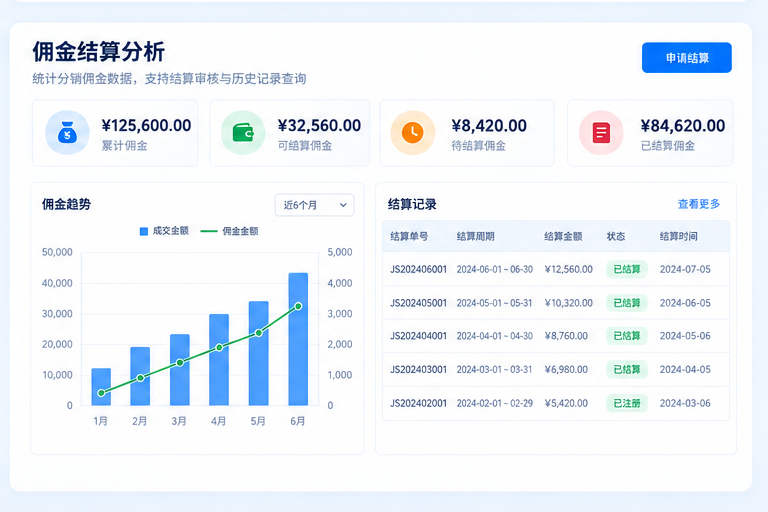This screenshot has height=512, width=768.
Task: Click the 结算周期 column header
Action: coord(476,237)
